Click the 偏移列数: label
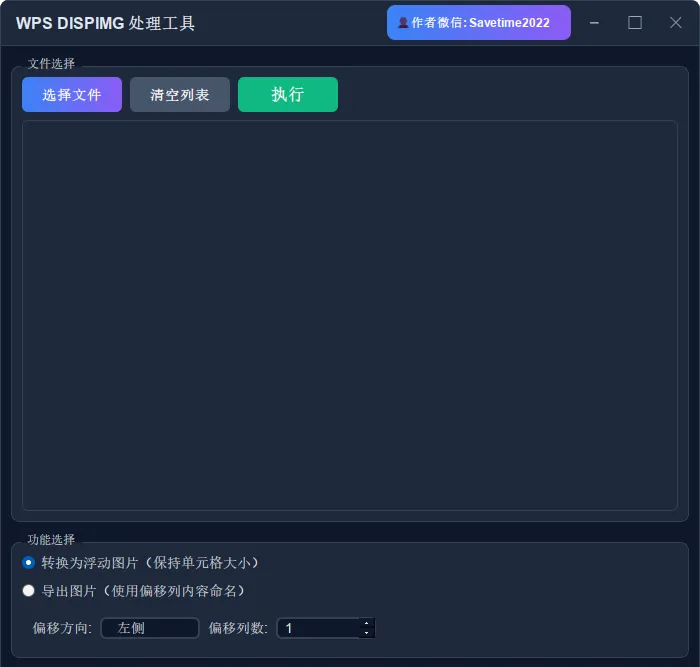This screenshot has height=667, width=700. pyautogui.click(x=238, y=628)
